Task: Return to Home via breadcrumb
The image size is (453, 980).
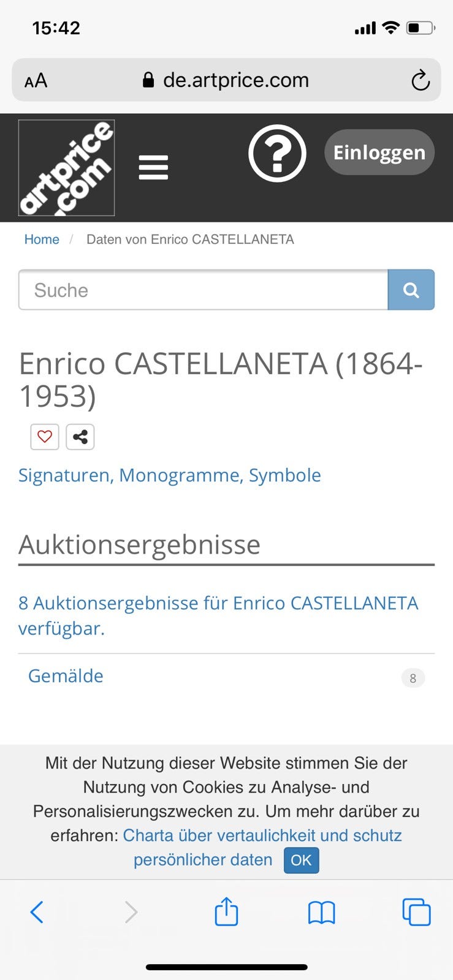Action: (x=41, y=239)
